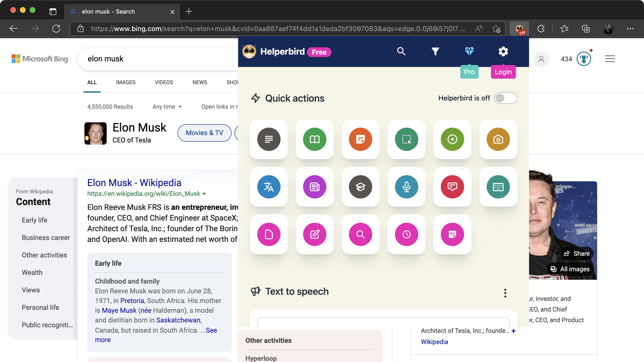Open the Maye Musk link

[119, 311]
